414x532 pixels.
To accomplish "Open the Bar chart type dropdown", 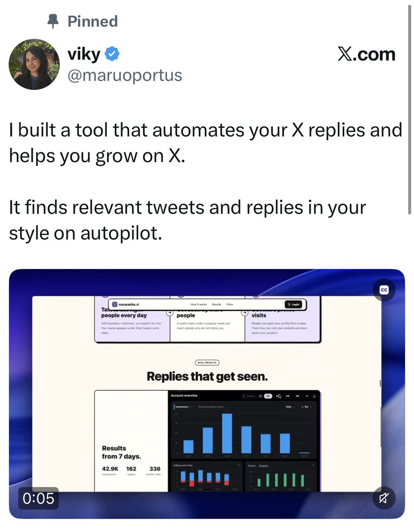I will click(x=307, y=407).
